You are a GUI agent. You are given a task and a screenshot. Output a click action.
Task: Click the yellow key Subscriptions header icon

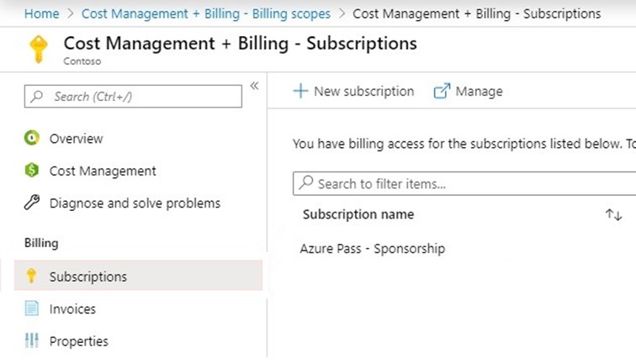(x=39, y=50)
